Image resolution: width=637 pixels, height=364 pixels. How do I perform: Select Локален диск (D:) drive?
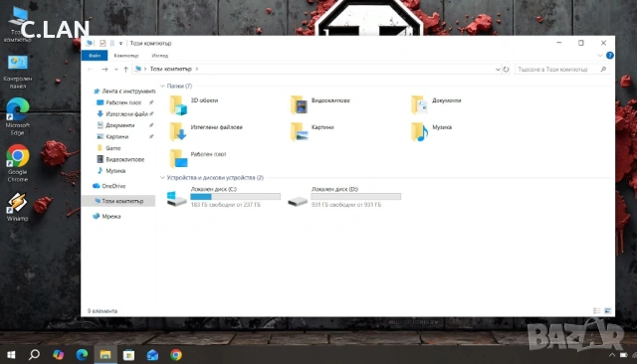[343, 197]
